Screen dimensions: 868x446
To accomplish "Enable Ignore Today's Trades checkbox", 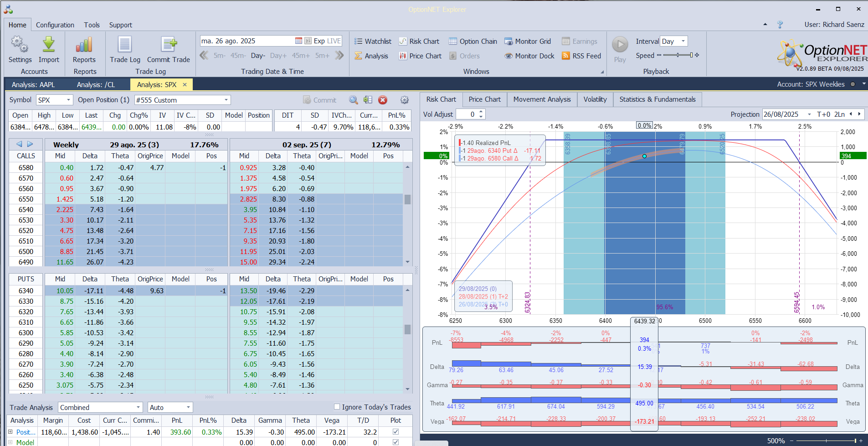I will click(337, 407).
